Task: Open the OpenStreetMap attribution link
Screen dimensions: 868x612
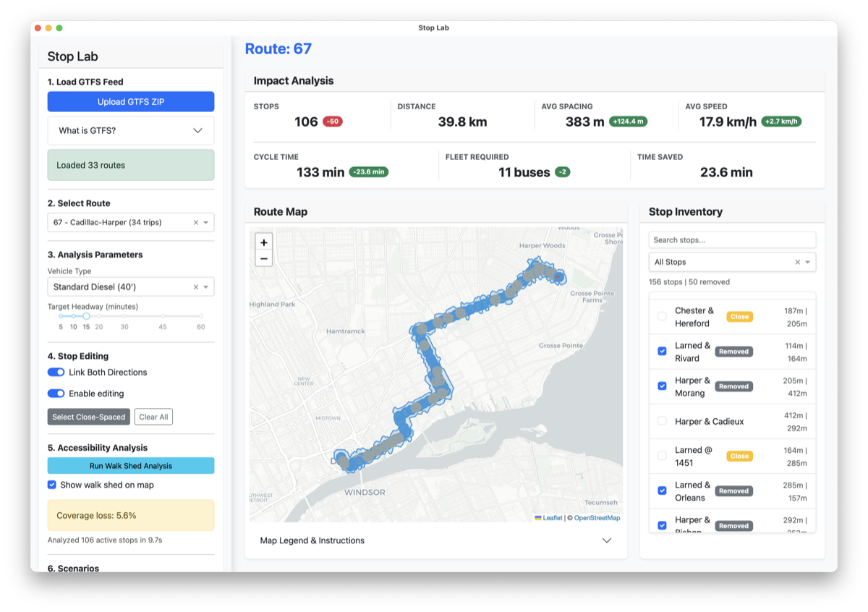Action: [597, 518]
